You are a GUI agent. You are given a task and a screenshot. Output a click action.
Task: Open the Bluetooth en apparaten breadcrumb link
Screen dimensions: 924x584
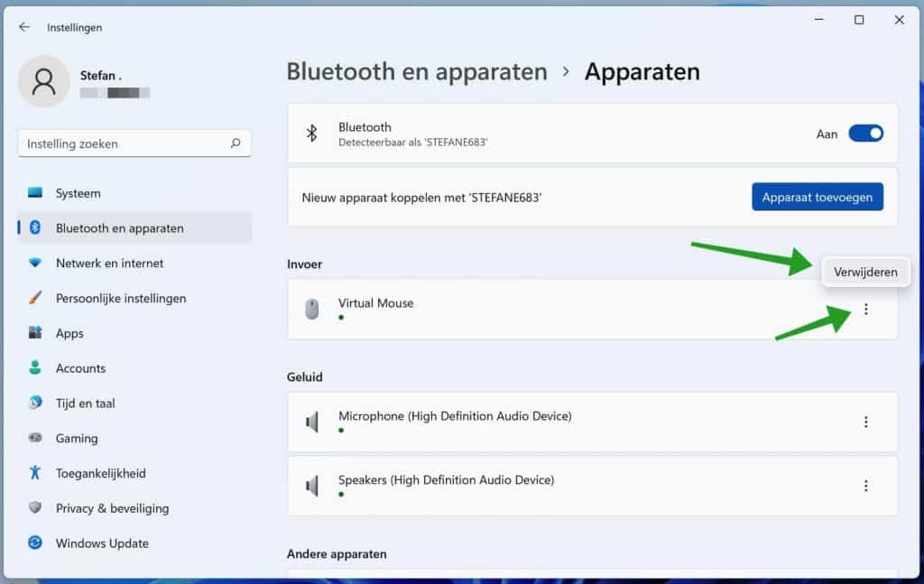pyautogui.click(x=417, y=71)
